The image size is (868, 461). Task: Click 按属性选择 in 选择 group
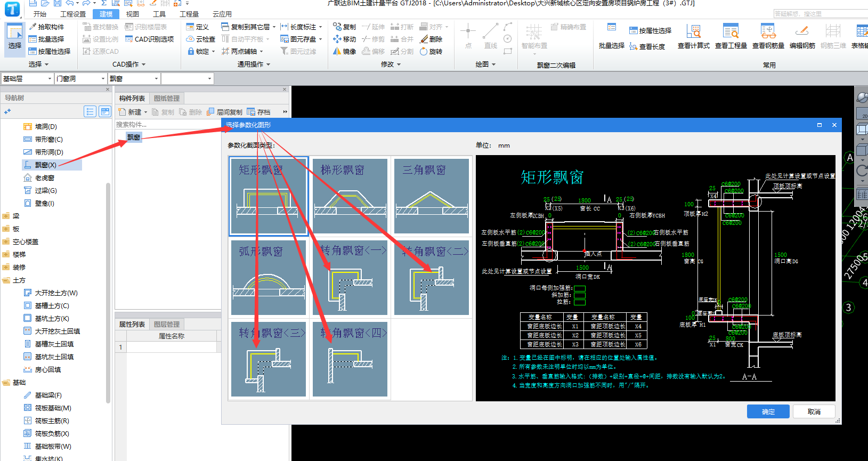coord(50,51)
